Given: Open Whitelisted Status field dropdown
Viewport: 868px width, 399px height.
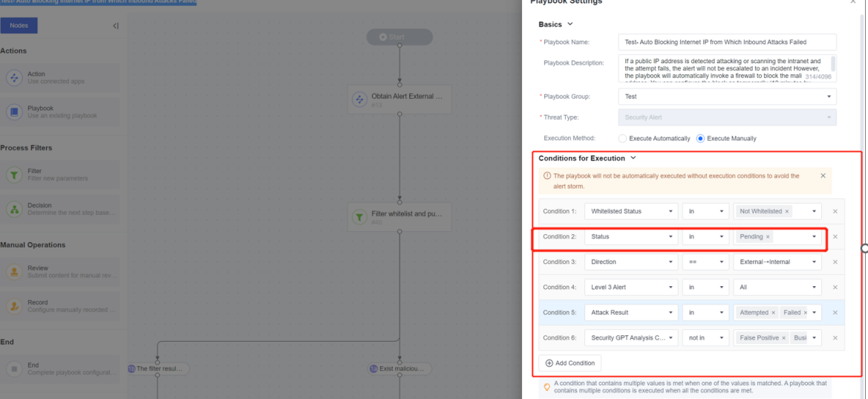Looking at the screenshot, I should click(x=631, y=211).
